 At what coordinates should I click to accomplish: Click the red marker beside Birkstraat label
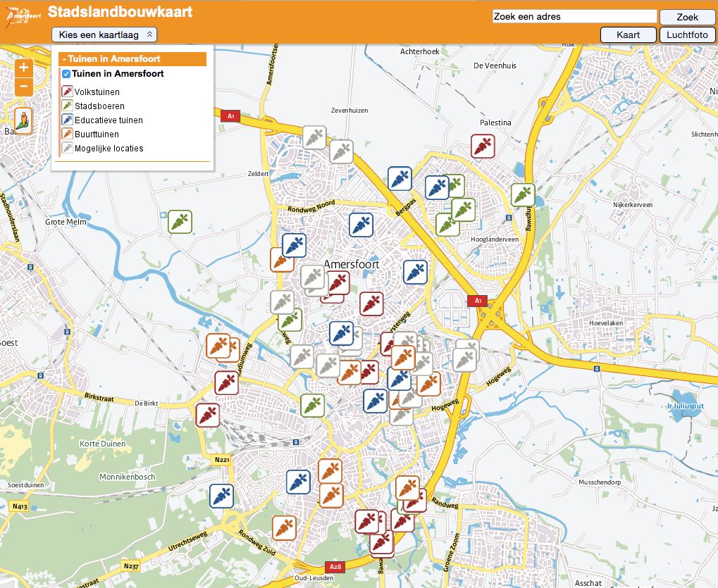pos(225,383)
